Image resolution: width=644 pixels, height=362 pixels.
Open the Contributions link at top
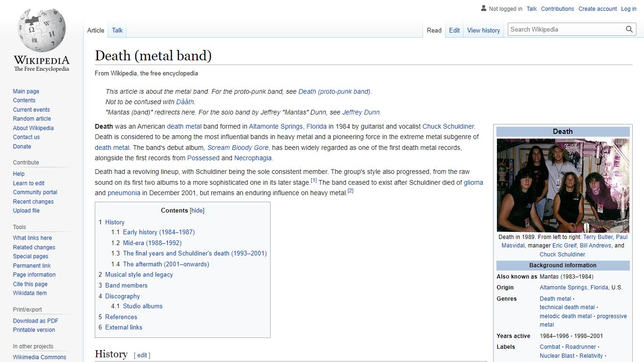pyautogui.click(x=558, y=9)
